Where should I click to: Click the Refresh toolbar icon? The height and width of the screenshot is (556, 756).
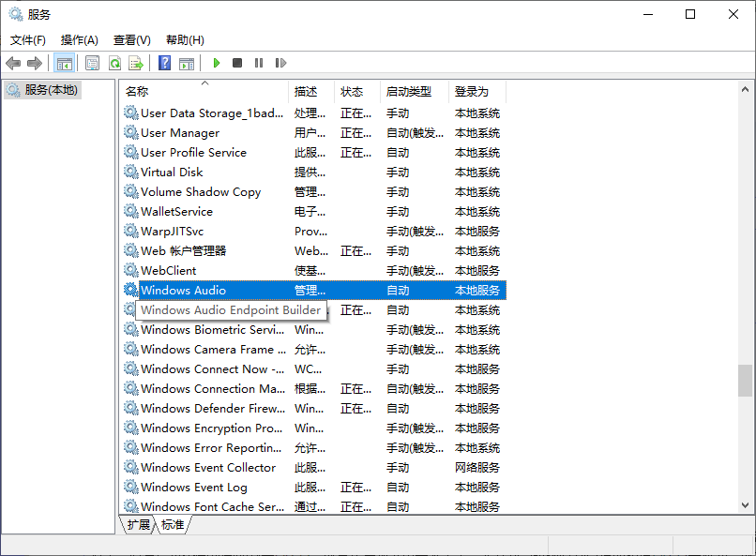coord(114,63)
